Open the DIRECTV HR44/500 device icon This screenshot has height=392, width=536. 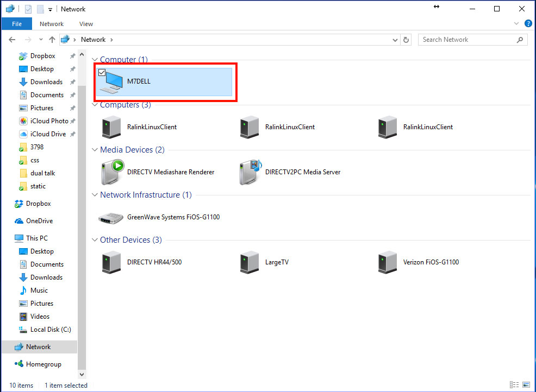(x=111, y=262)
